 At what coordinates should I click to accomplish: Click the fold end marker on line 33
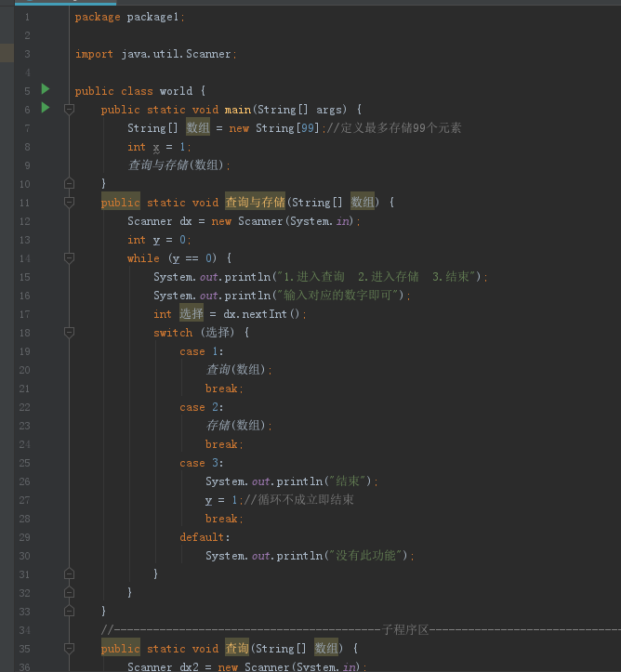click(69, 612)
